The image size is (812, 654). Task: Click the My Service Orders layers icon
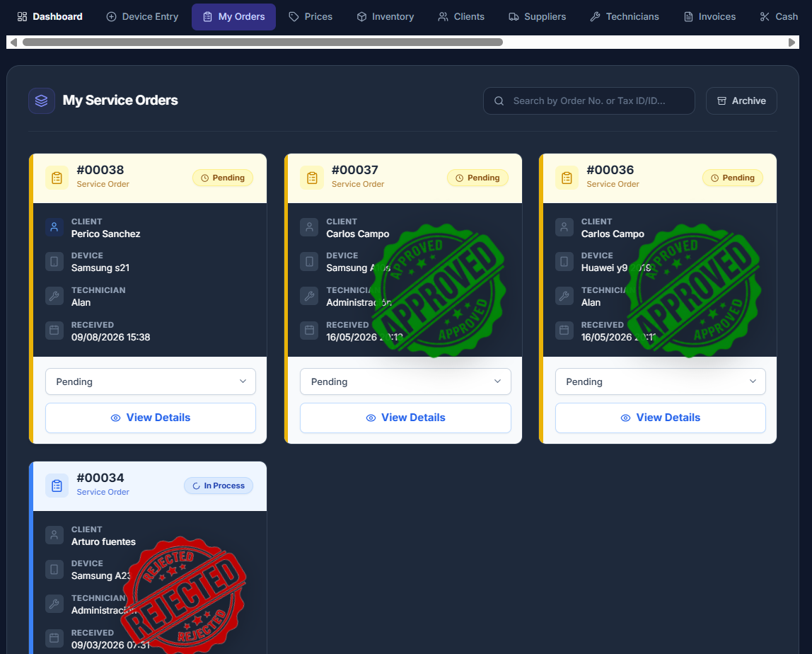tap(42, 101)
